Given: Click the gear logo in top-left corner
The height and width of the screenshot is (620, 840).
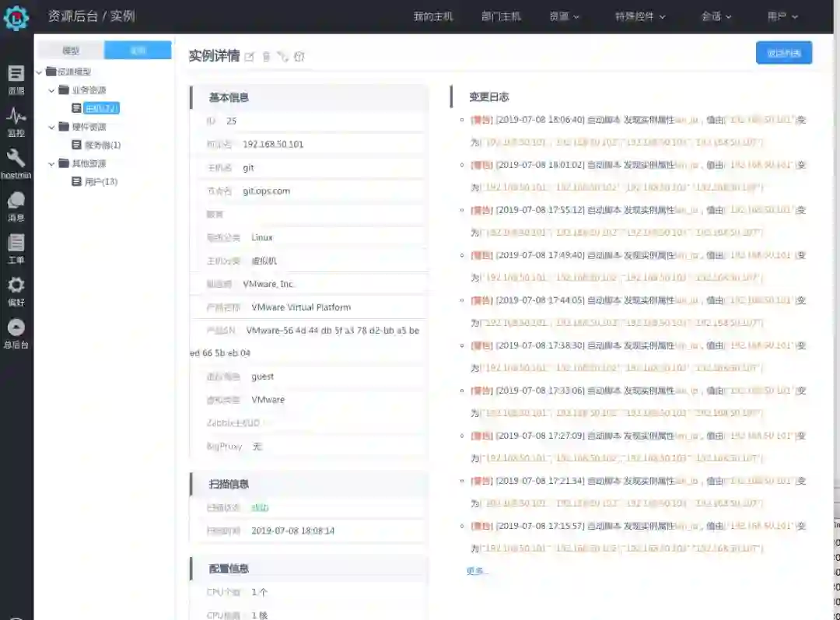Looking at the screenshot, I should click(16, 18).
